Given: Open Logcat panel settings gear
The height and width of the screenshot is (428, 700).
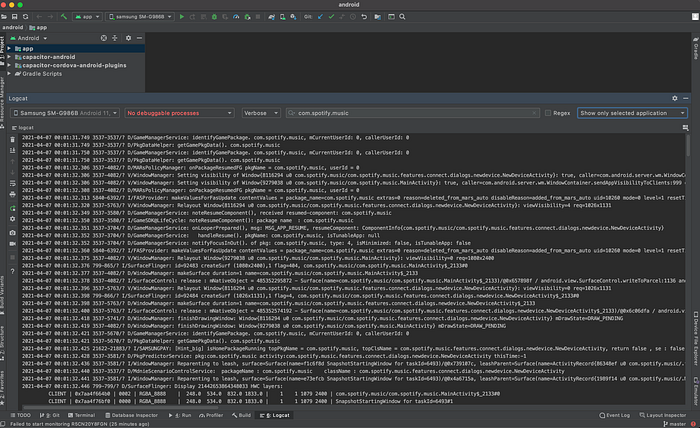Looking at the screenshot, I should [675, 98].
